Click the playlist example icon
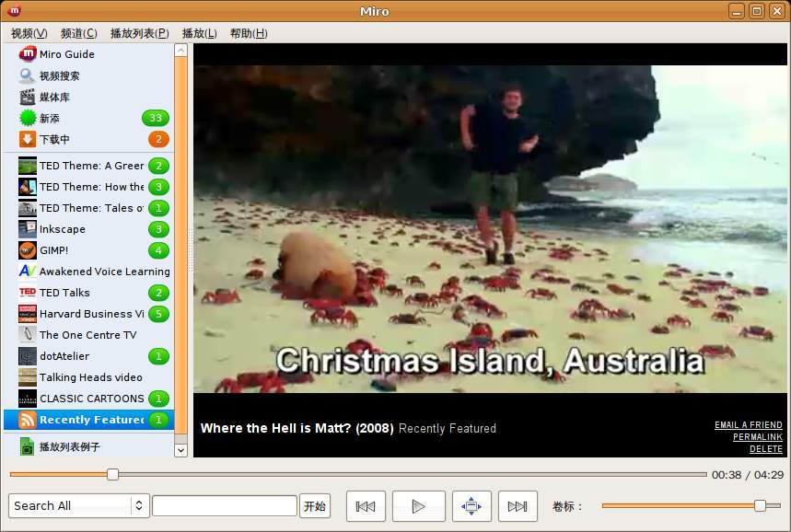Screen dimensions: 791x532 [x=28, y=446]
